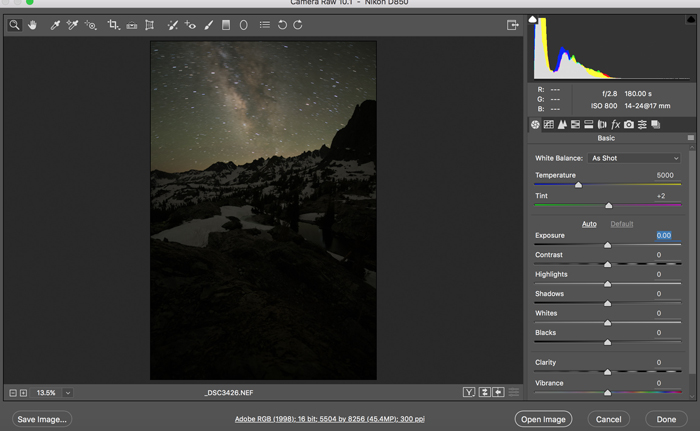Rotate image 90° clockwise
Viewport: 700px width, 431px height.
point(298,25)
